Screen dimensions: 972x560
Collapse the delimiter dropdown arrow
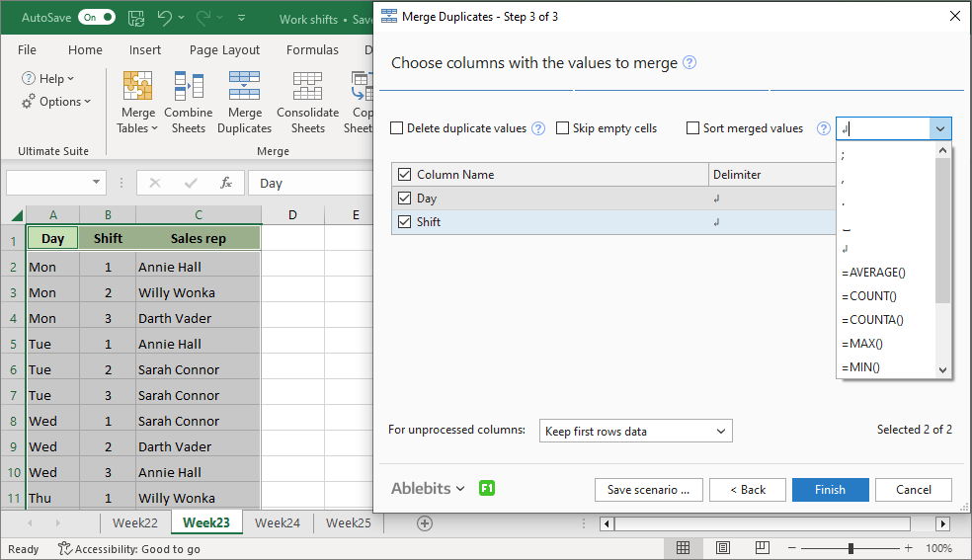[940, 128]
